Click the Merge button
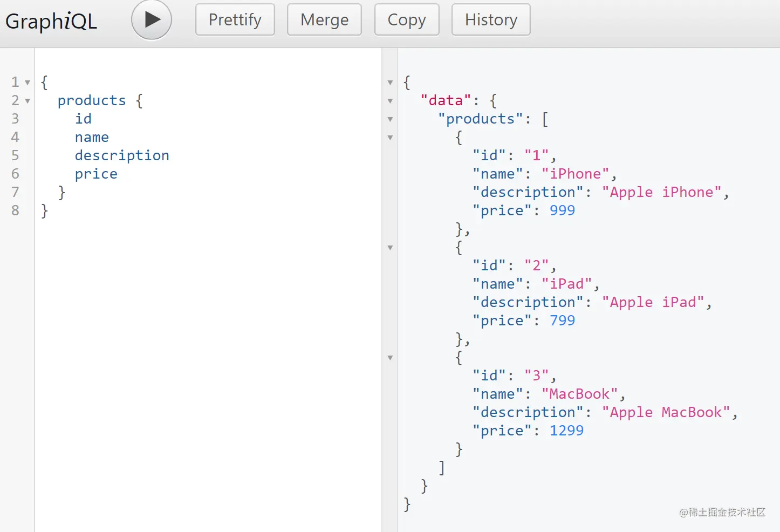The image size is (780, 532). [x=324, y=20]
